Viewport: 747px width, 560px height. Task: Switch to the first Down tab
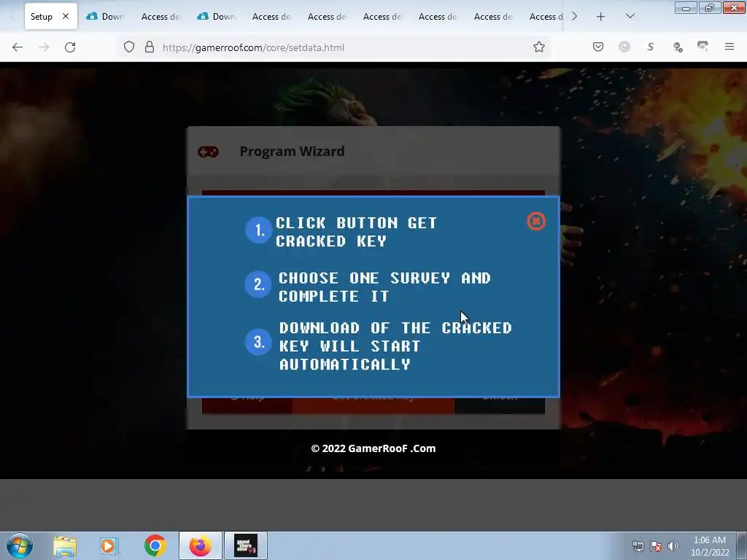(106, 17)
